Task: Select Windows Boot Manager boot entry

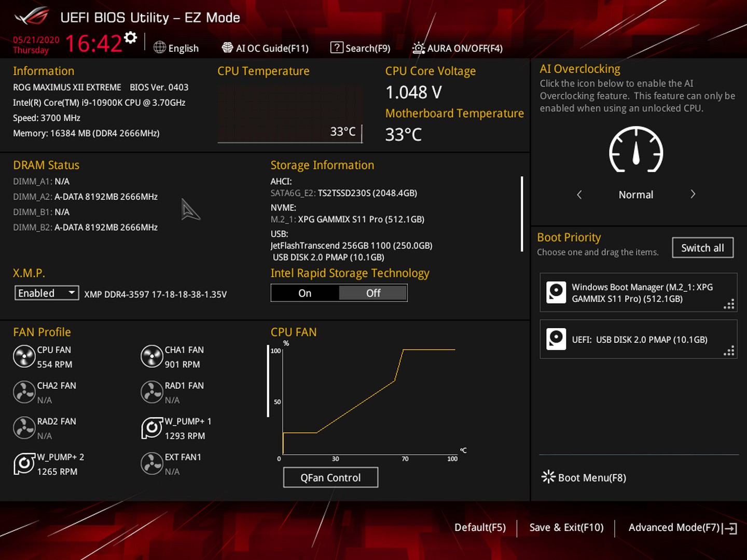Action: 639,292
